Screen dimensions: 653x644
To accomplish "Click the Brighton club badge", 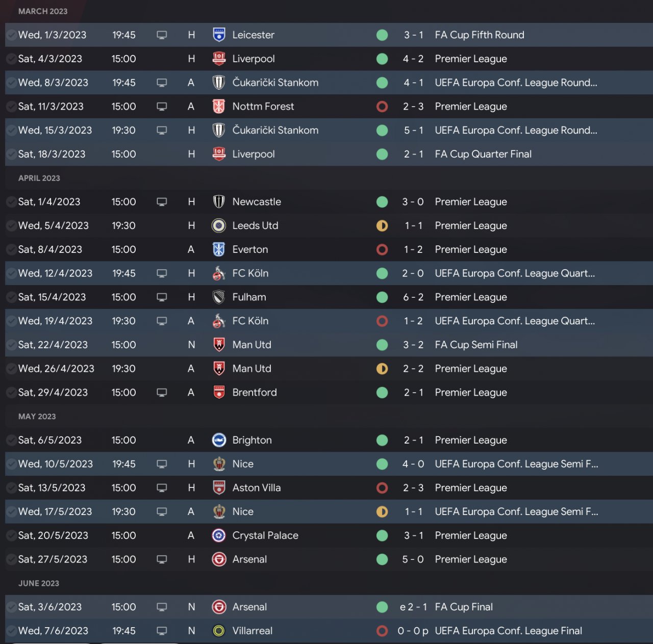I will (x=219, y=440).
